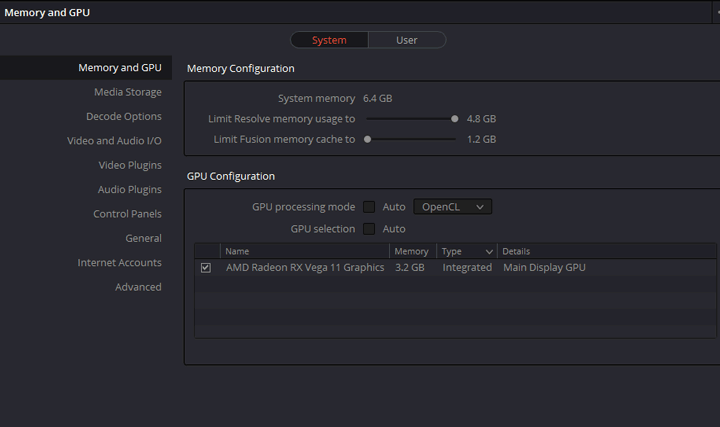Click the Type column sort arrow
Screen dimensions: 720x427
pos(489,252)
